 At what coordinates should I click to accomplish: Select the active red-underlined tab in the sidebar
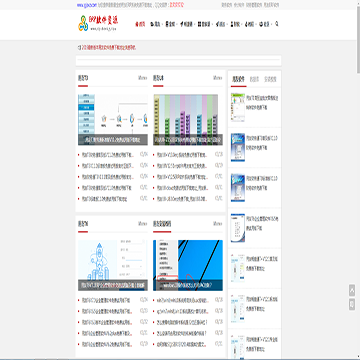tap(238, 79)
